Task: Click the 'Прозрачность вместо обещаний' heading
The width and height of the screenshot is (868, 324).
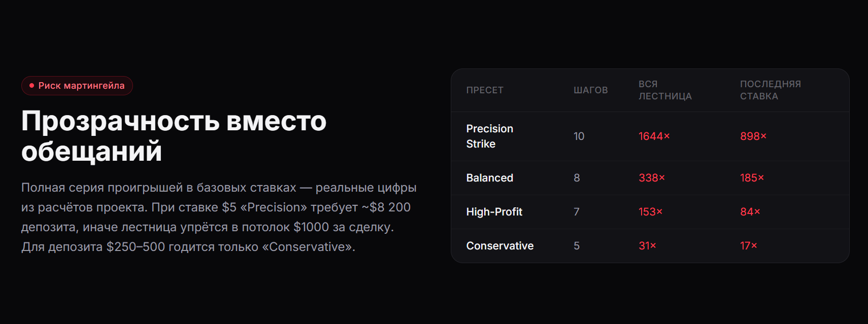Action: [174, 136]
